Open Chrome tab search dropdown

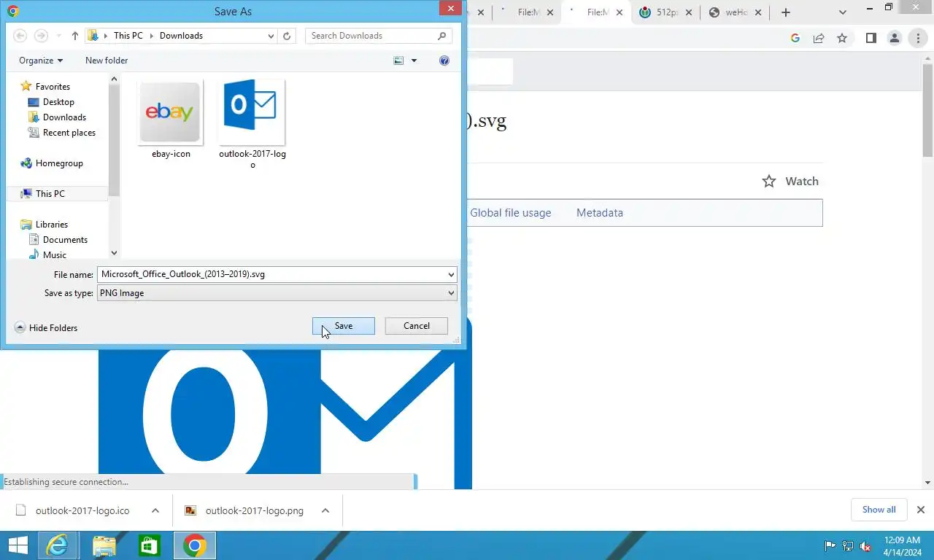click(843, 12)
